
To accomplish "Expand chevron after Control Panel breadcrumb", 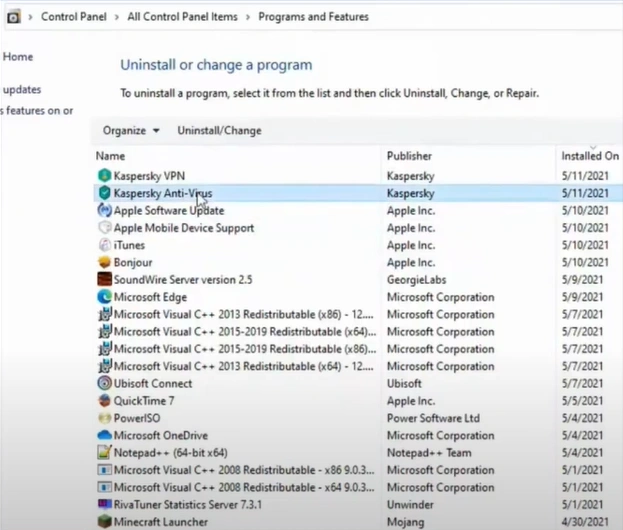I will [x=117, y=17].
